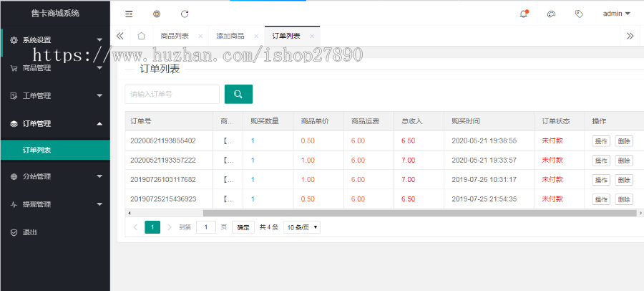Click the 订单状态 column header
644x291 pixels.
[x=559, y=121]
